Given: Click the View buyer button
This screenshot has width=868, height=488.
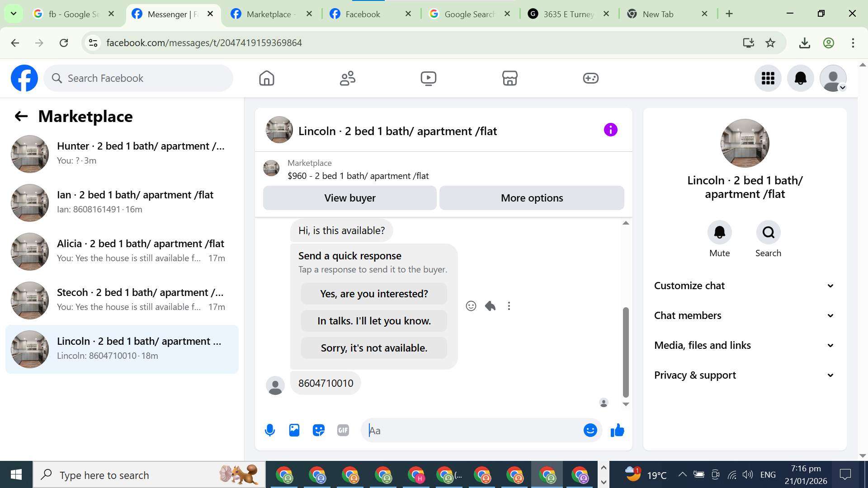Looking at the screenshot, I should [x=349, y=198].
